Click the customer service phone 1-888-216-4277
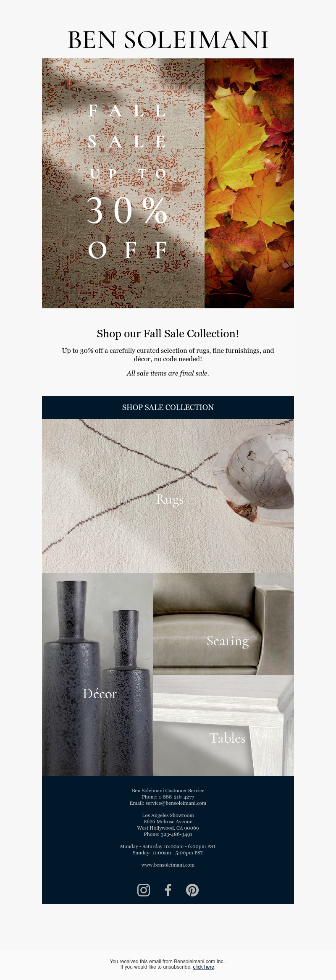The image size is (336, 980). [176, 797]
